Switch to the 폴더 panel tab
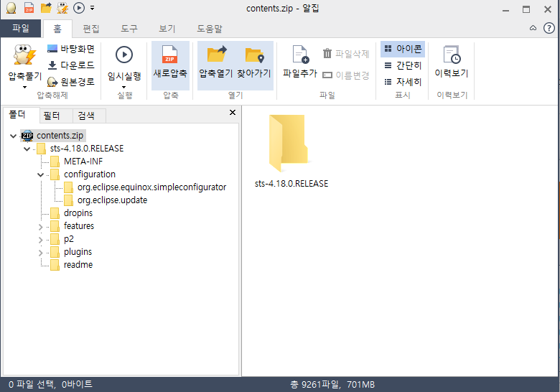 coord(17,115)
